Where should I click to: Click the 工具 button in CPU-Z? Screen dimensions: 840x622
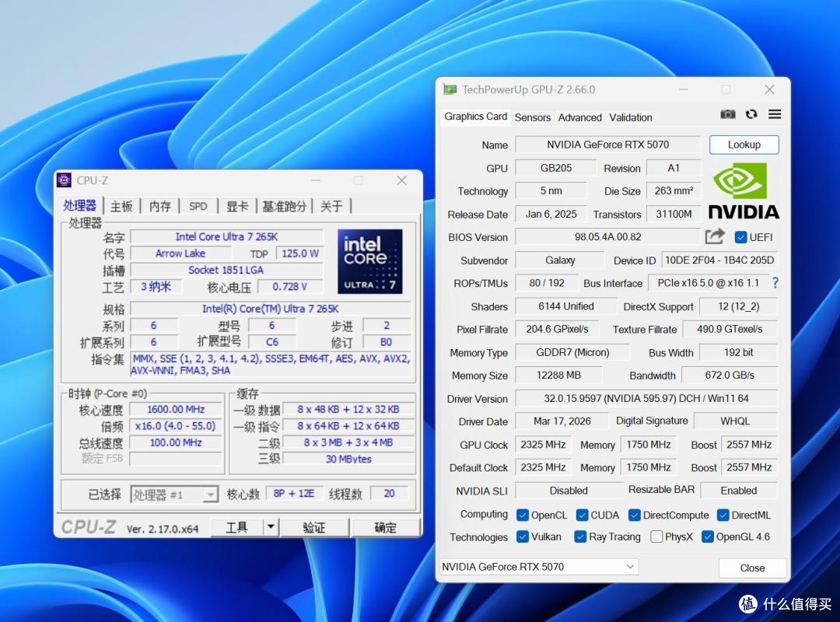[236, 527]
